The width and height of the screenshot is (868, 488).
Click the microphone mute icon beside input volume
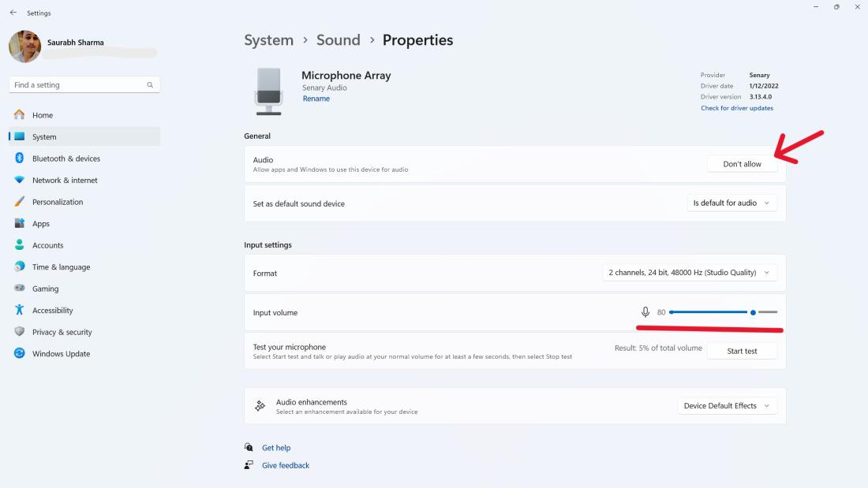point(645,312)
